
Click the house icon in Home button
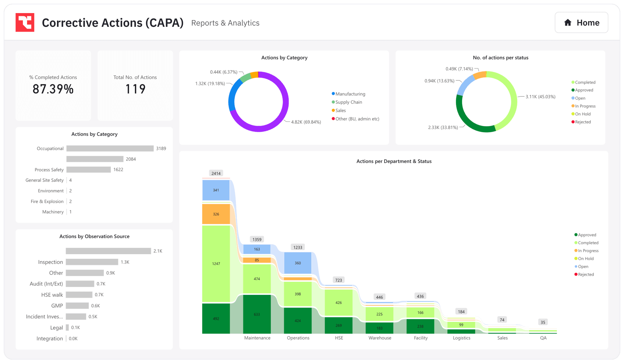[x=568, y=23]
